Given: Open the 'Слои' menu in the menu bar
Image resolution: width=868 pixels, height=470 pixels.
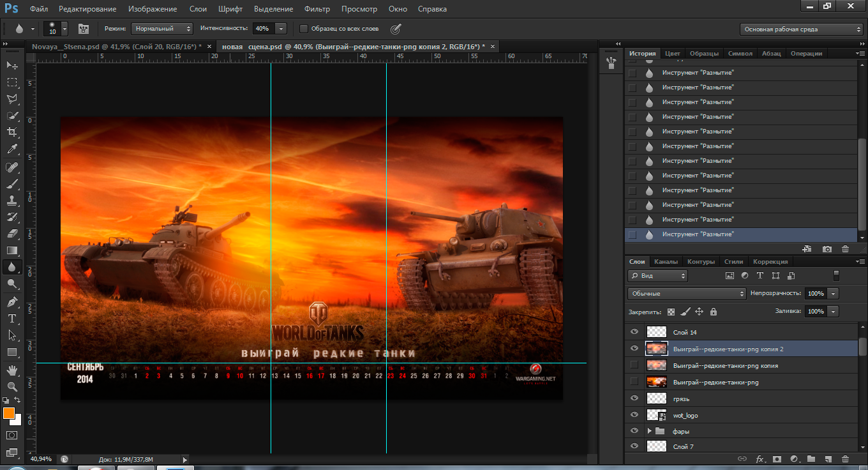Looking at the screenshot, I should (198, 9).
